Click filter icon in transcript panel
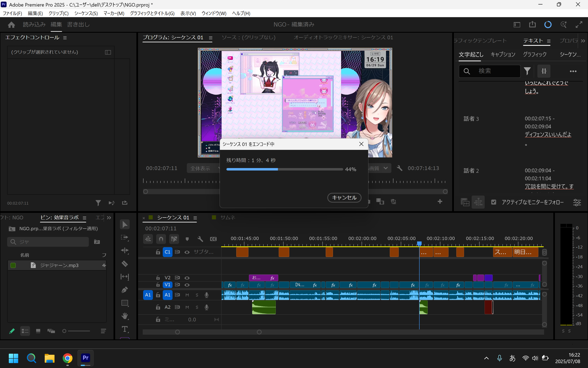 coord(527,71)
